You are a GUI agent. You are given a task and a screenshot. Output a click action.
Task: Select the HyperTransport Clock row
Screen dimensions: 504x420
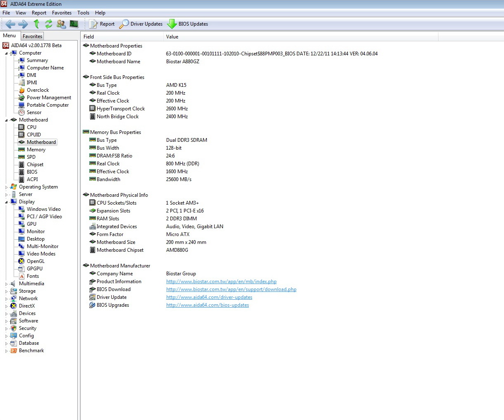point(139,109)
